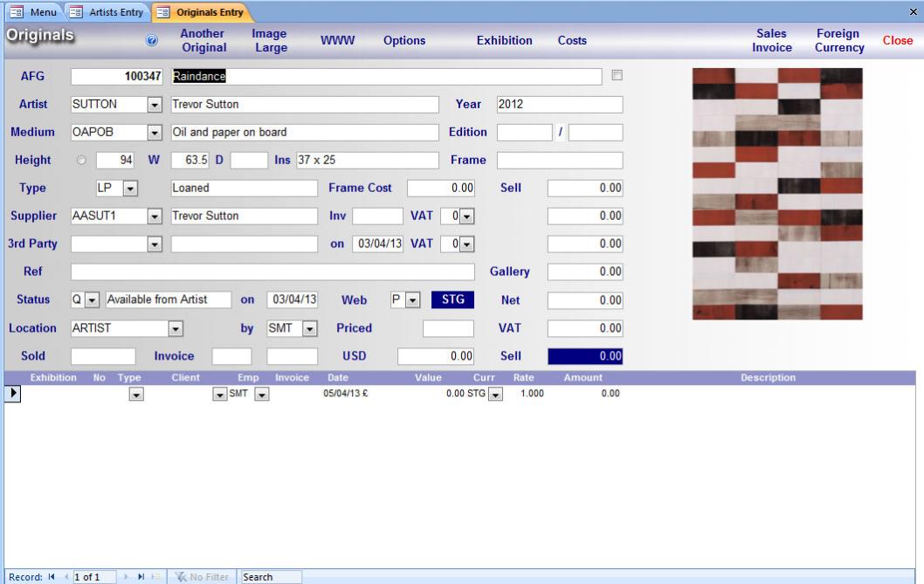Switch to the Artists Entry tab
924x584 pixels.
(x=108, y=10)
